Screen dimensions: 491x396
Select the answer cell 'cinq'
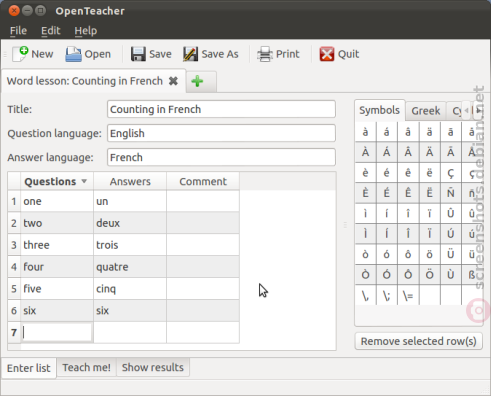tap(130, 289)
